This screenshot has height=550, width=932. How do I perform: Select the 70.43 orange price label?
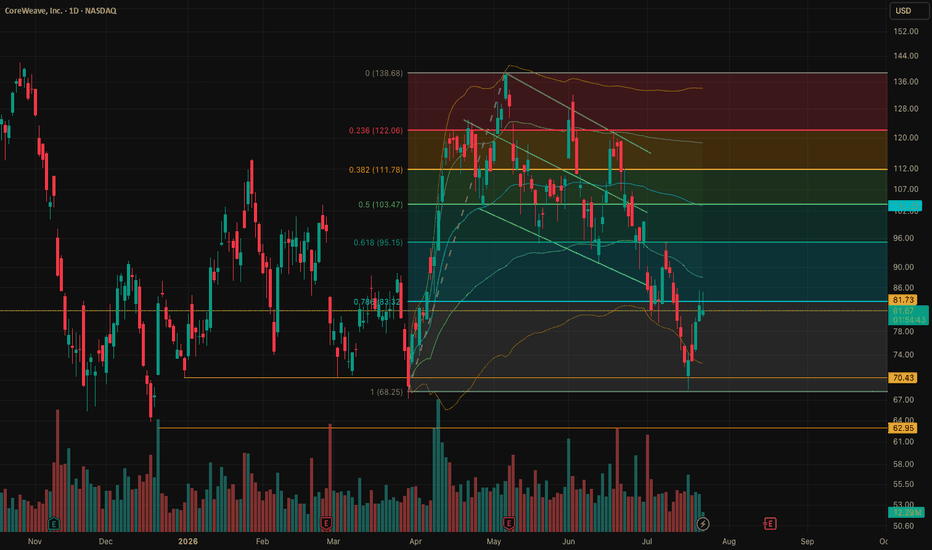point(903,378)
